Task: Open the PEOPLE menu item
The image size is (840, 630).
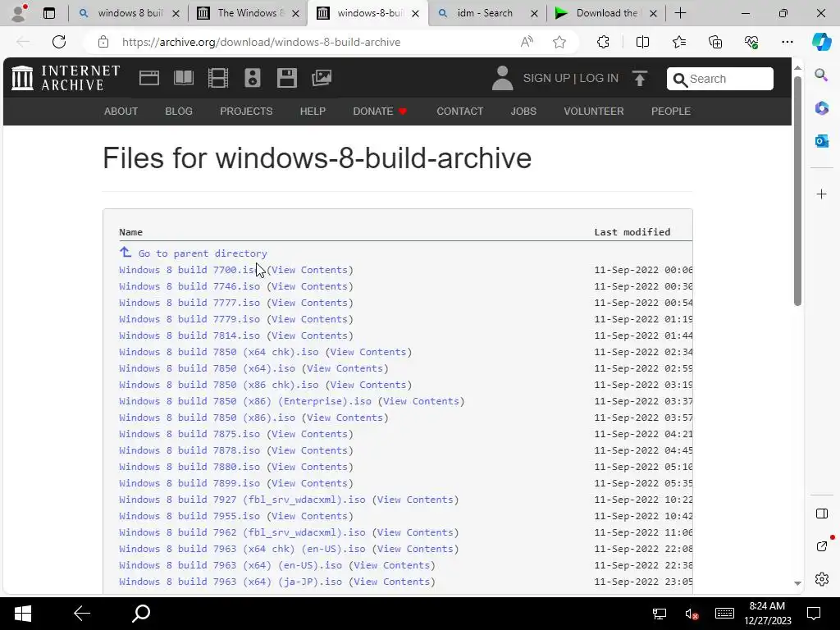Action: point(671,112)
